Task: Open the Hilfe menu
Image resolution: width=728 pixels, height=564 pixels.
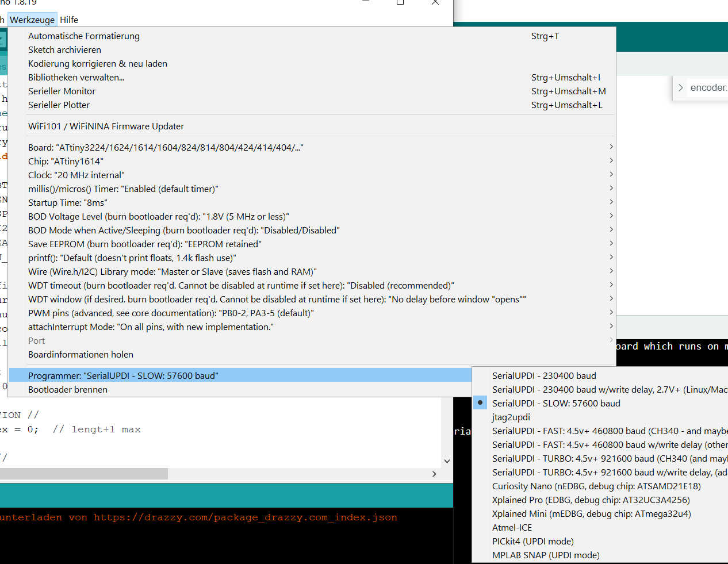Action: tap(69, 20)
